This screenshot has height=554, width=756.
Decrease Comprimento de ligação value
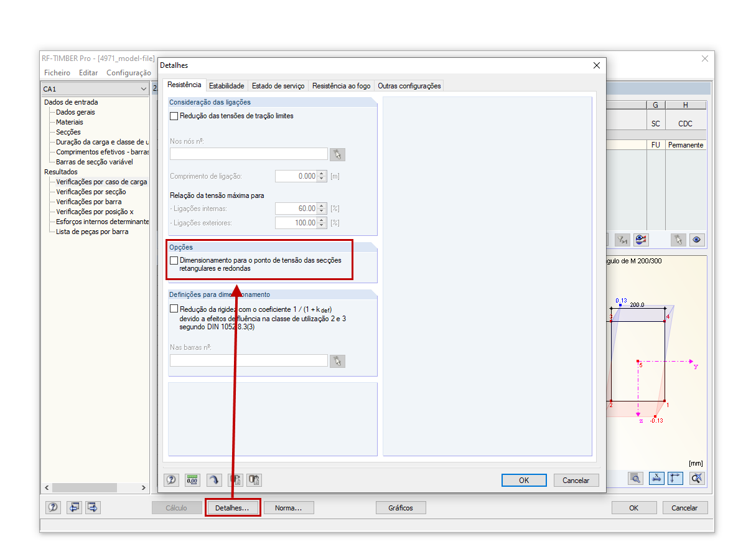tap(322, 179)
